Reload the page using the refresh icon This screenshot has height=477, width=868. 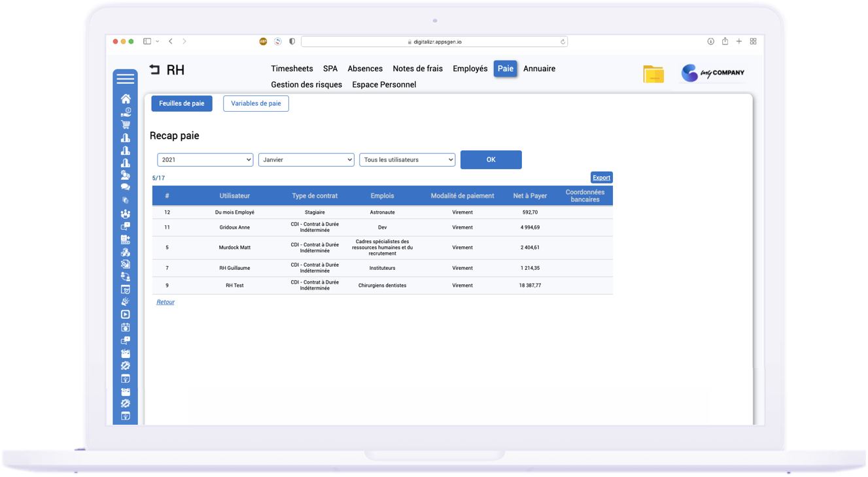coord(563,42)
